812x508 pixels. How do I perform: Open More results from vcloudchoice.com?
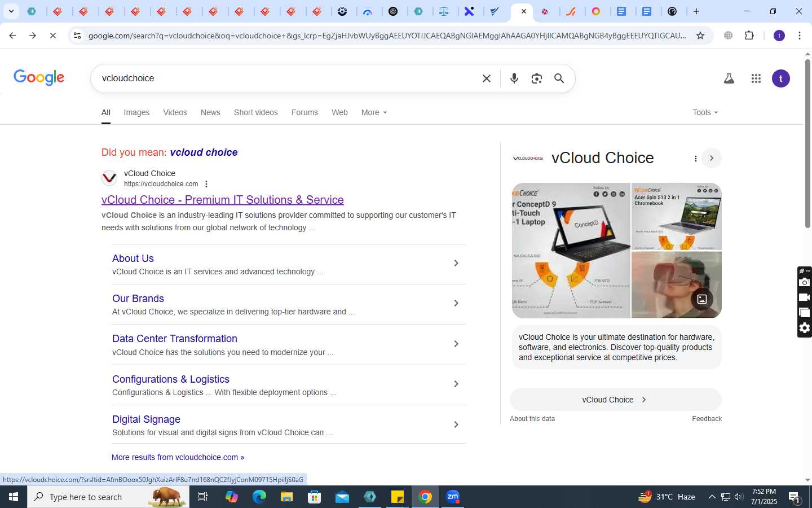point(178,457)
